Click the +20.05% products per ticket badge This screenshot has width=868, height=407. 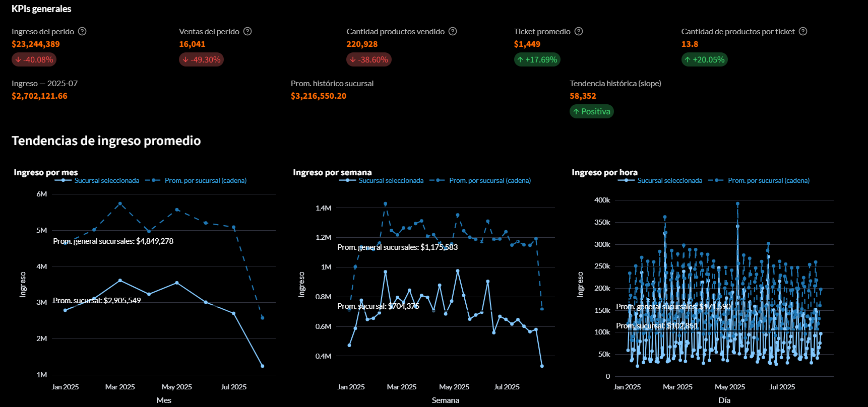click(x=704, y=59)
